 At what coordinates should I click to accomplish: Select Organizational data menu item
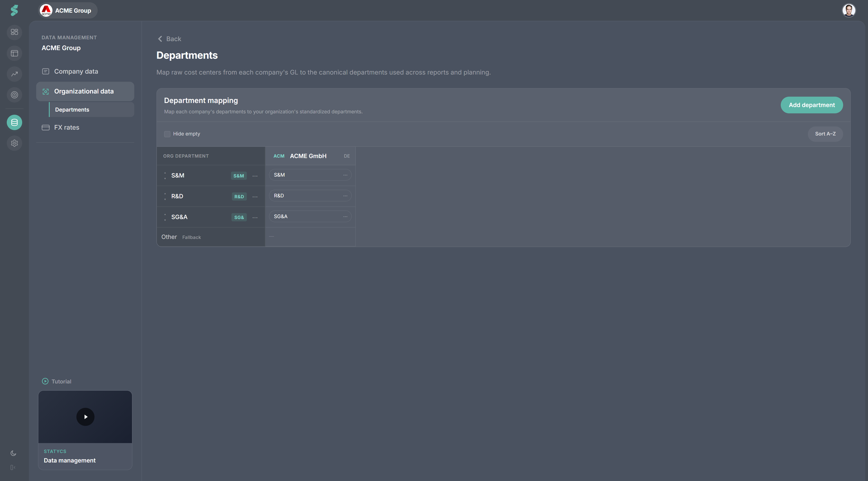point(85,91)
